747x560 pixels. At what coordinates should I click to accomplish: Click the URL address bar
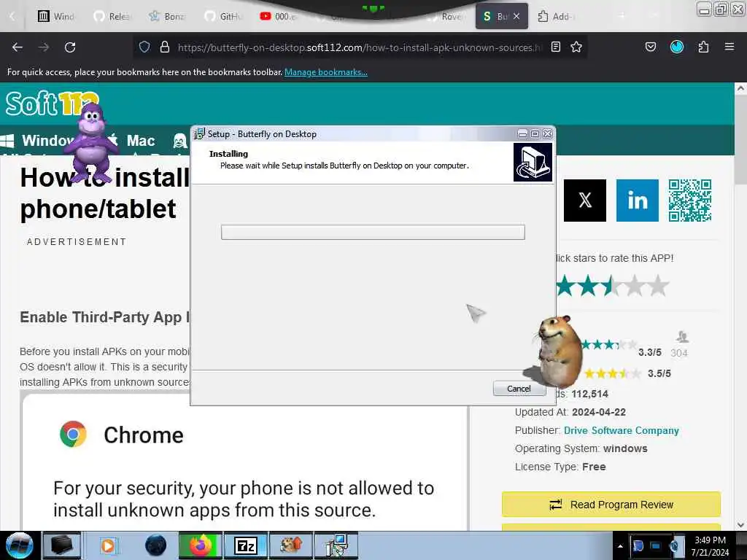359,47
